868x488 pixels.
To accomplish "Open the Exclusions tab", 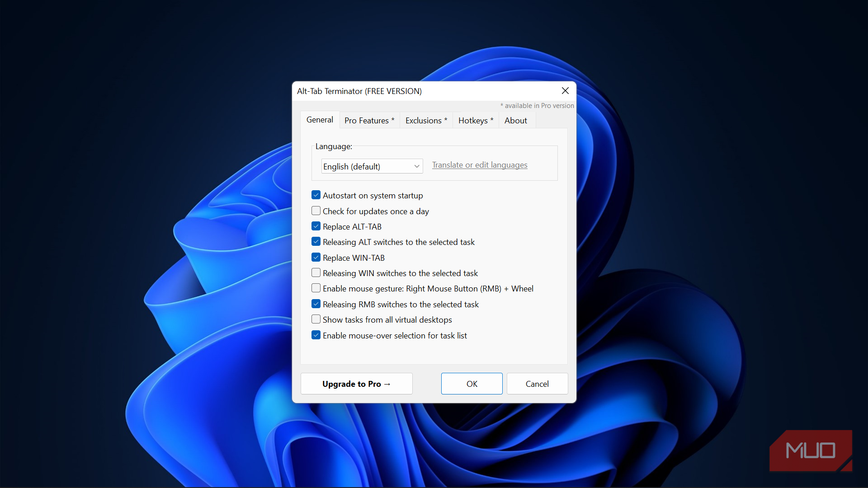I will click(x=426, y=121).
